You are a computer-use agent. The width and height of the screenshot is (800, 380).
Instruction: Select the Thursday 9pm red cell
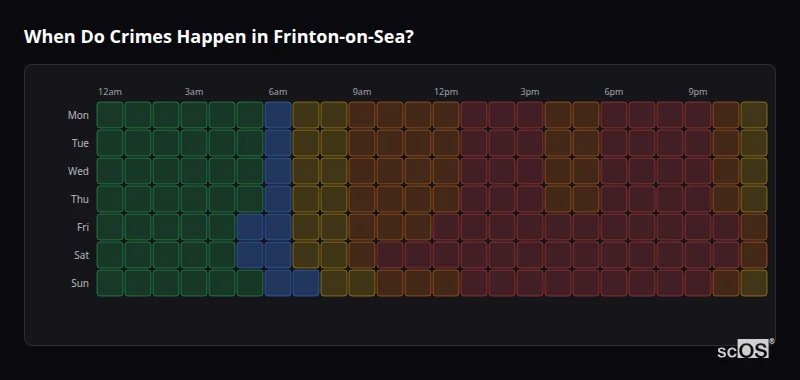[698, 199]
